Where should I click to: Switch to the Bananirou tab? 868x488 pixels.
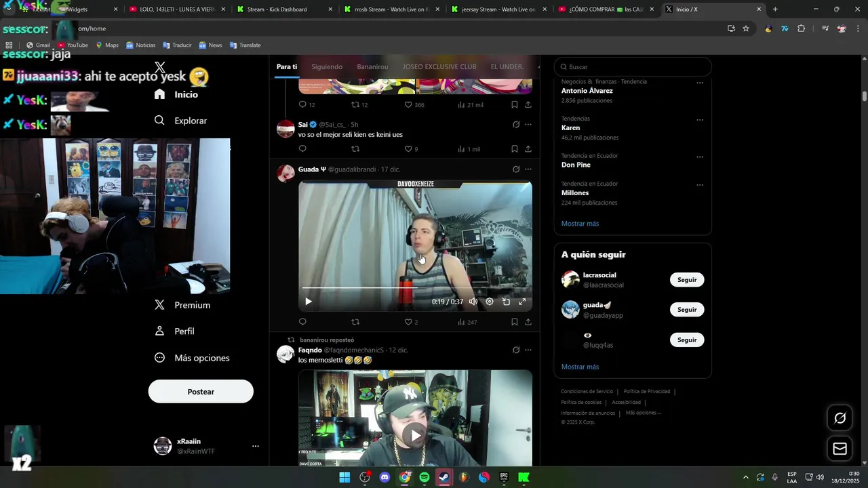pos(372,67)
